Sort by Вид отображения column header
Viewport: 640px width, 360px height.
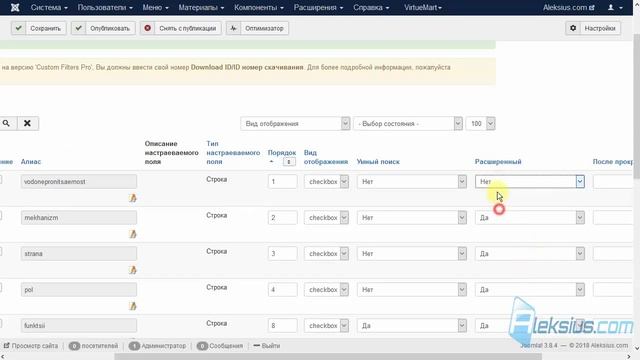click(326, 157)
